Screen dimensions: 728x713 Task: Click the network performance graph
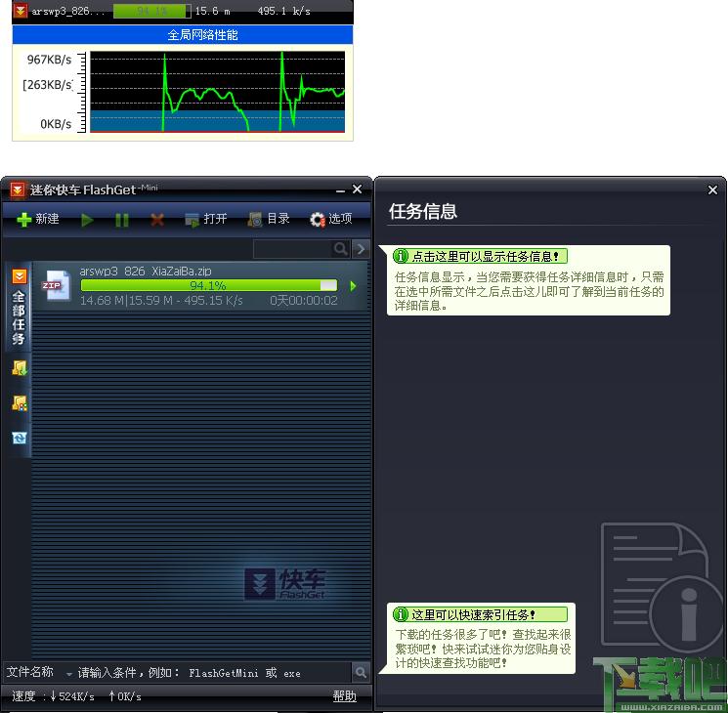(217, 92)
